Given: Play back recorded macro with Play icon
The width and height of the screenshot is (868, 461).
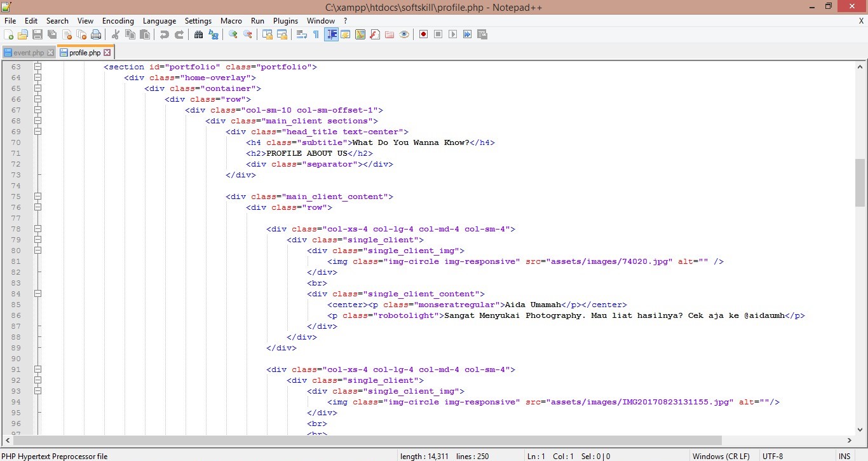Looking at the screenshot, I should (453, 34).
